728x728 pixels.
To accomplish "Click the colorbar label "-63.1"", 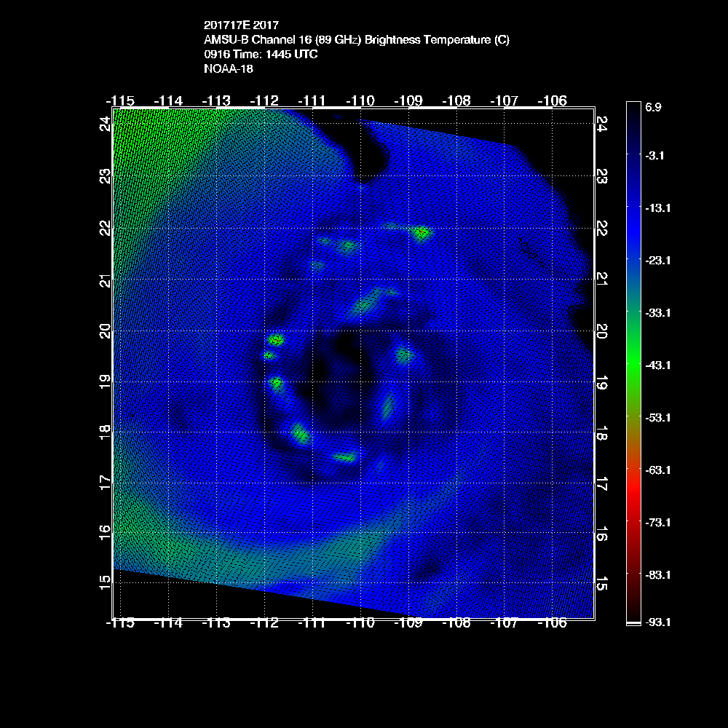I will (x=657, y=470).
